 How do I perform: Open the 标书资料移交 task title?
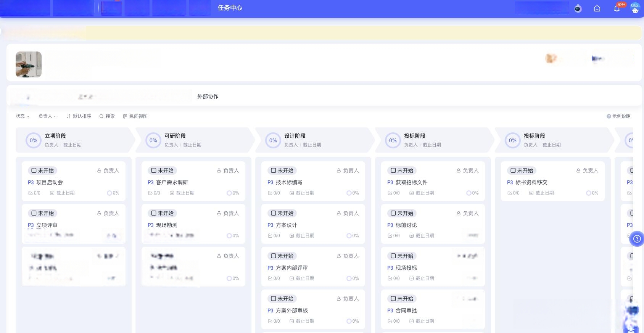pos(531,182)
